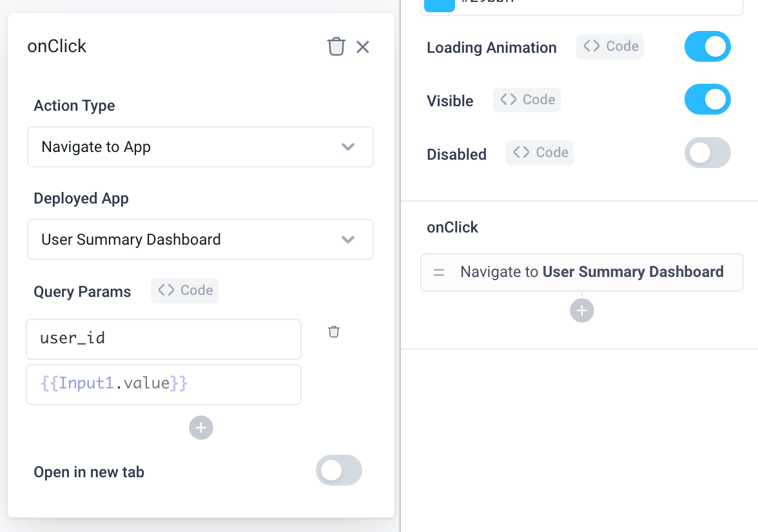Open the Code editor for Query Params

[x=184, y=290]
